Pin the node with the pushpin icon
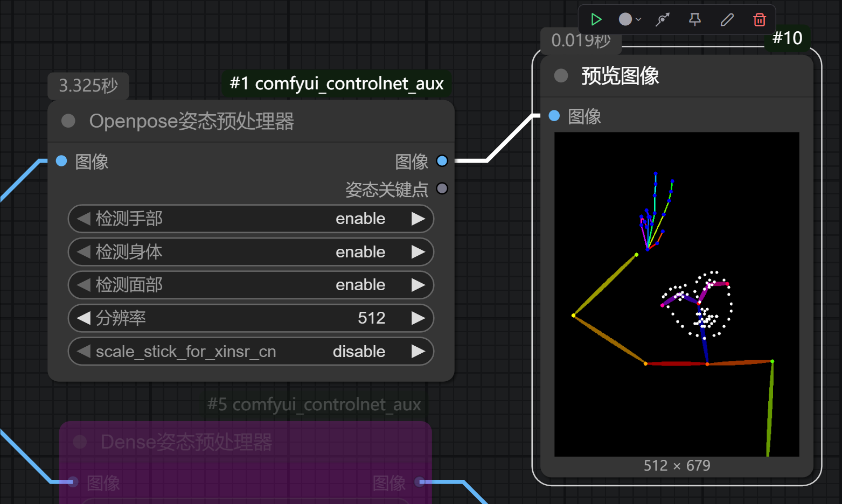The width and height of the screenshot is (842, 504). [694, 19]
